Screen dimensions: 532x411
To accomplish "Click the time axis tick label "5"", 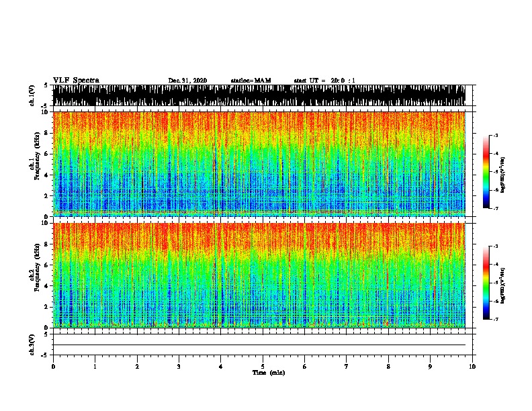I will (x=263, y=367).
